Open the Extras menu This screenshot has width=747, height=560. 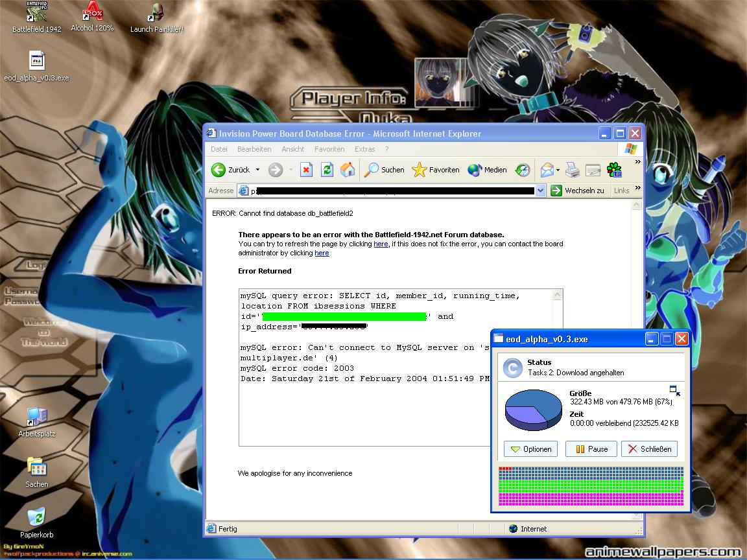(x=364, y=149)
